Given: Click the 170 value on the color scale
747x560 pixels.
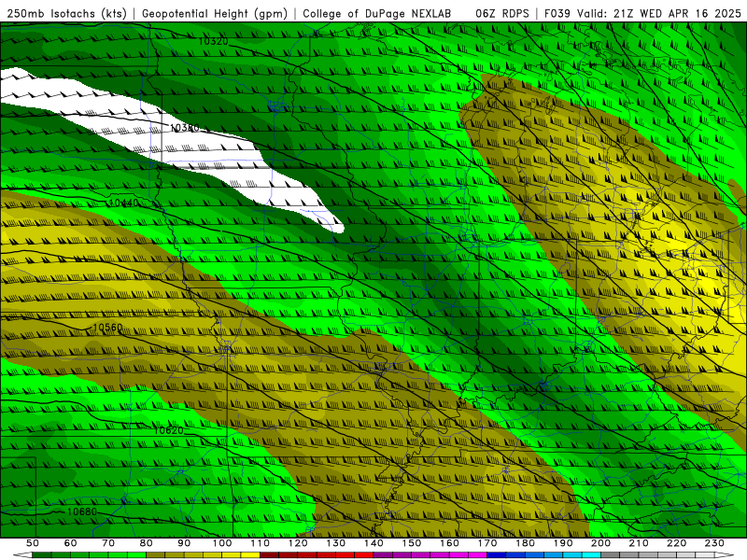Looking at the screenshot, I should pyautogui.click(x=487, y=543).
